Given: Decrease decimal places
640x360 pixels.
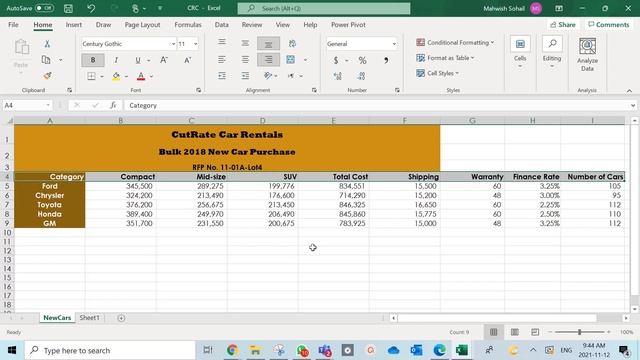Looking at the screenshot, I should tap(361, 76).
